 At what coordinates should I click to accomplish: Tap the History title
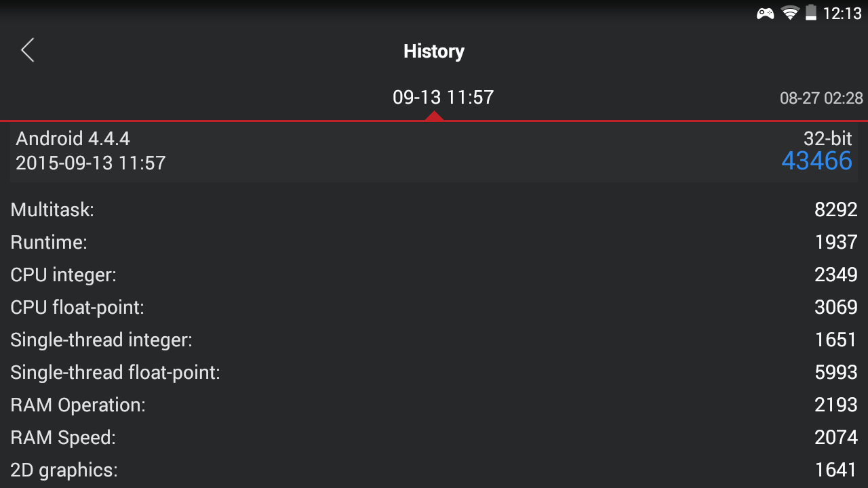coord(434,52)
